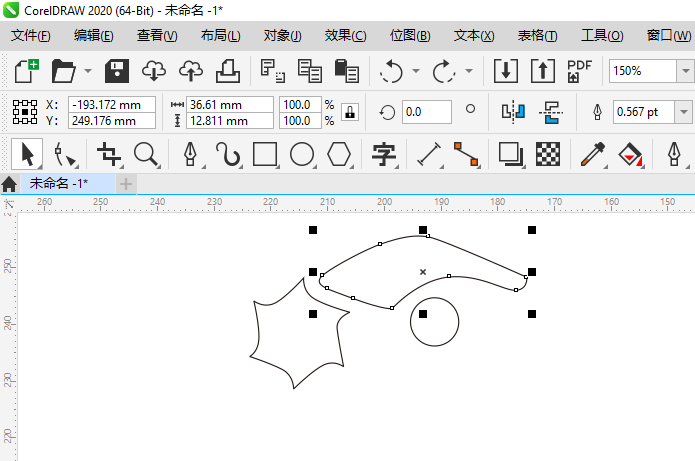Select the Dimension line tool
The image size is (695, 461).
[x=429, y=154]
